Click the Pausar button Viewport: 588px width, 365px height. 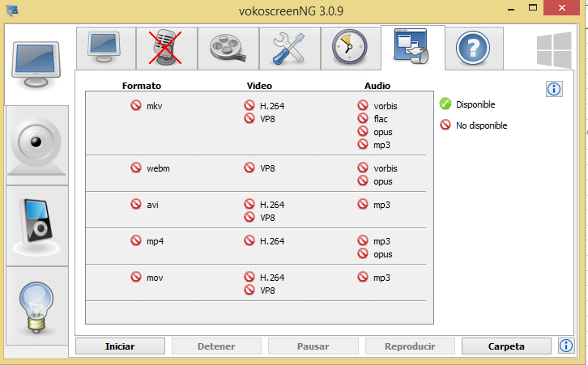pos(313,346)
